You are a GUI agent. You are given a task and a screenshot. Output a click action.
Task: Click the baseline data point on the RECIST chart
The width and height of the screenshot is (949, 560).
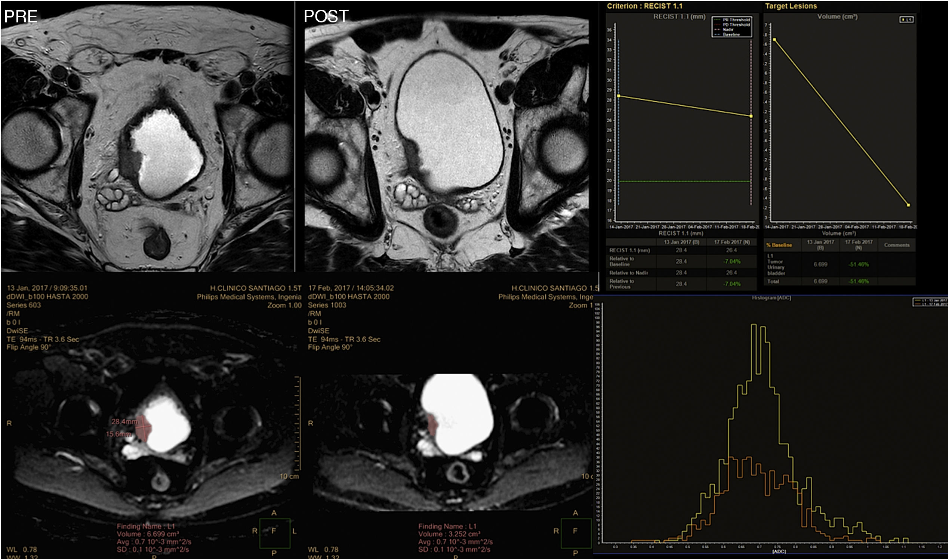coord(618,96)
